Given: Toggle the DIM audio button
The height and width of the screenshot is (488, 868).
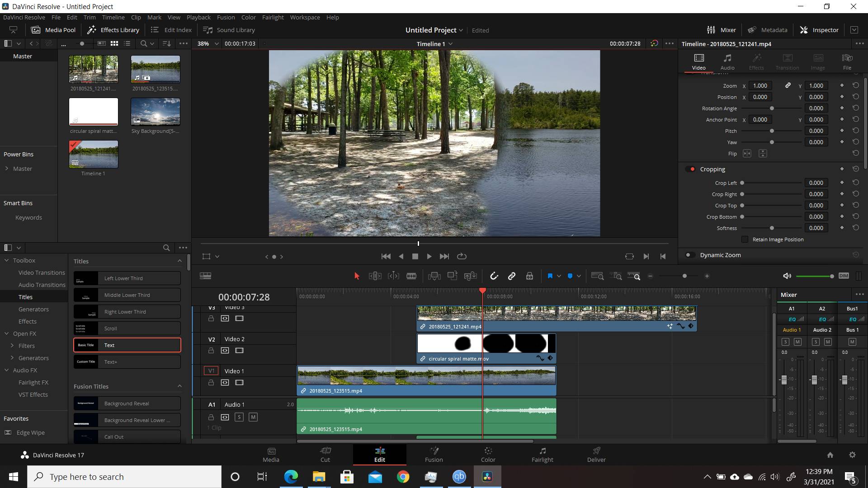Looking at the screenshot, I should pos(844,276).
